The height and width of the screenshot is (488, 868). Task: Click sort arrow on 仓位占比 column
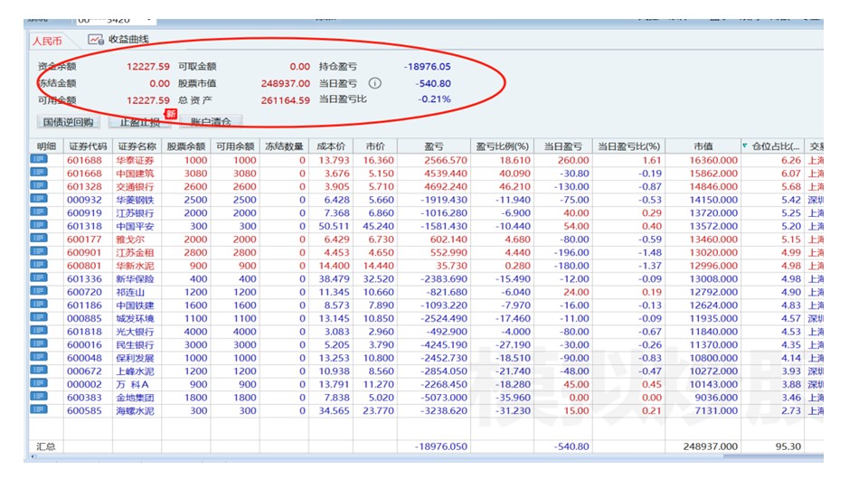pos(745,146)
